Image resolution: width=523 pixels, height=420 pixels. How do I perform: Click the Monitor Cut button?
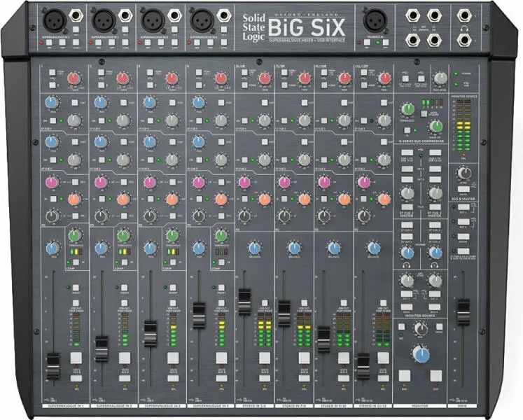tap(436, 375)
